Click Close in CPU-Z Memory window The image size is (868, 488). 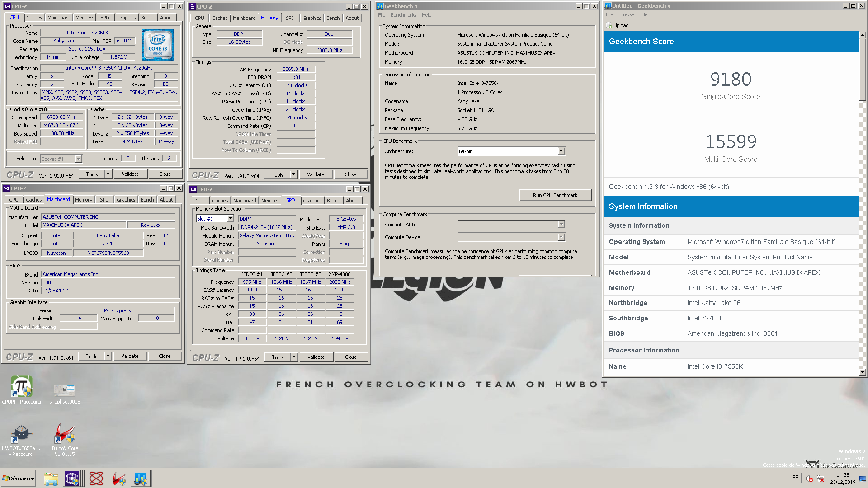(x=350, y=175)
